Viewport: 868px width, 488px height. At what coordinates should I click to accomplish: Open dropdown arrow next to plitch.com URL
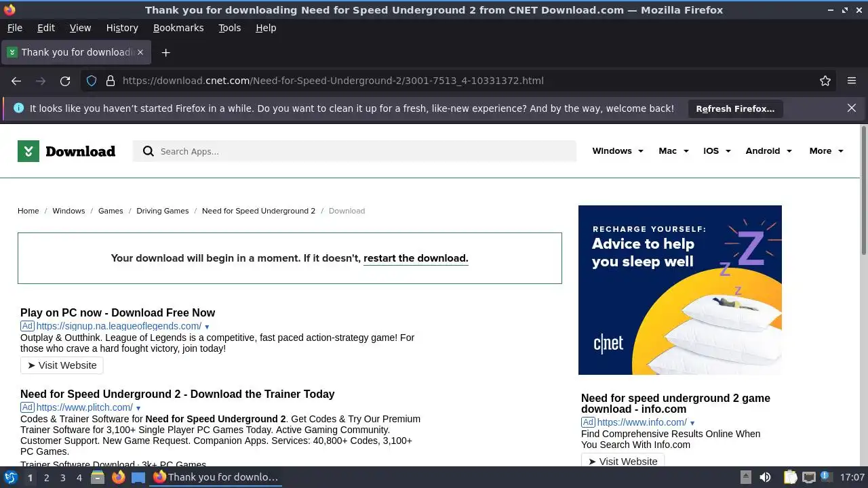click(138, 408)
